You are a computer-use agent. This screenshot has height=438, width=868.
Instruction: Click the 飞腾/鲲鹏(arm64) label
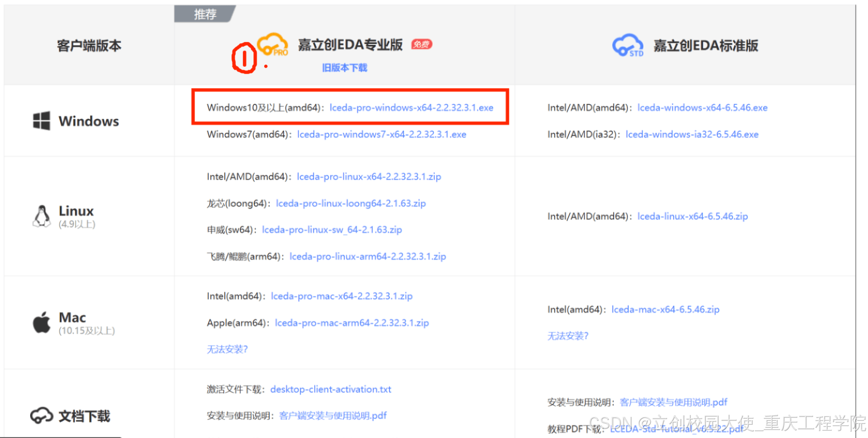[245, 257]
